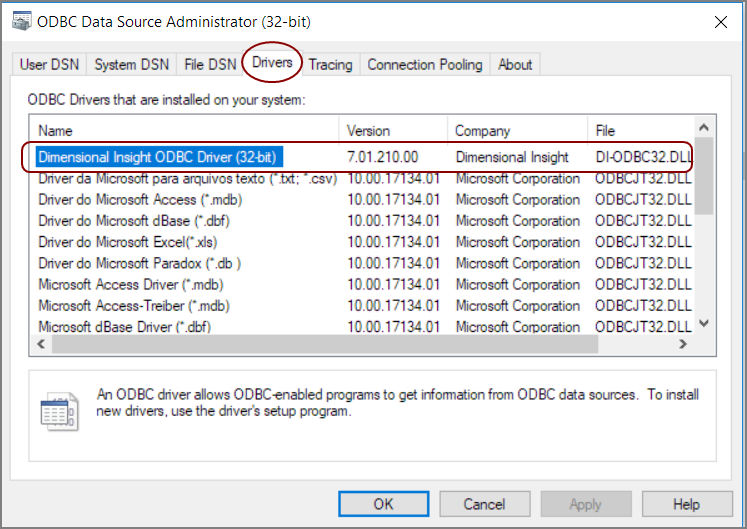
Task: Click the OK button
Action: click(384, 504)
